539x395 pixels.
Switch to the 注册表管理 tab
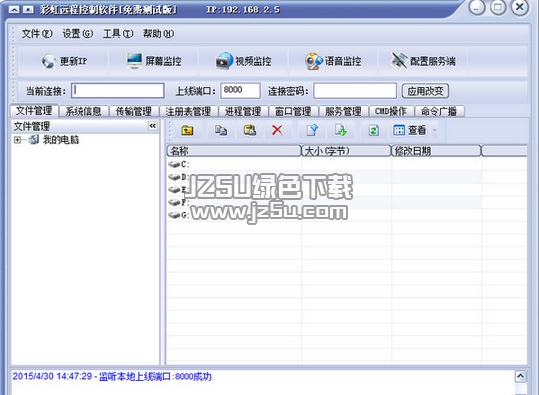[x=188, y=111]
